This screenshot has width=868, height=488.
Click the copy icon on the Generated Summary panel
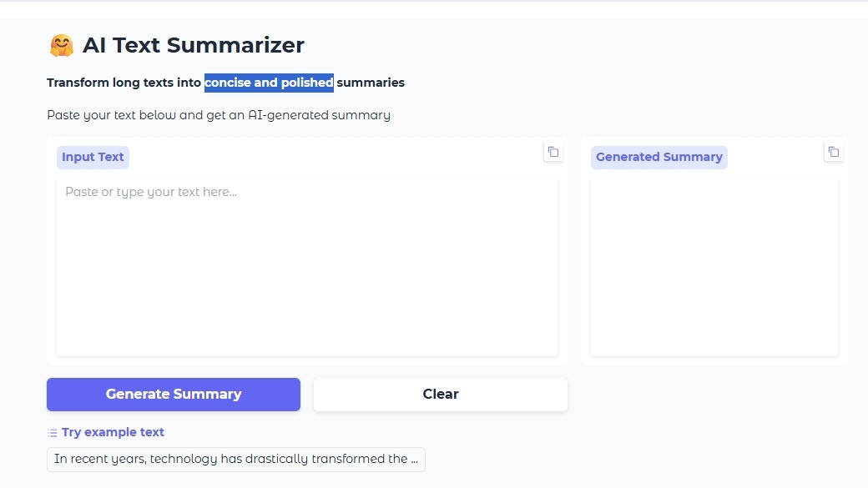pyautogui.click(x=834, y=152)
